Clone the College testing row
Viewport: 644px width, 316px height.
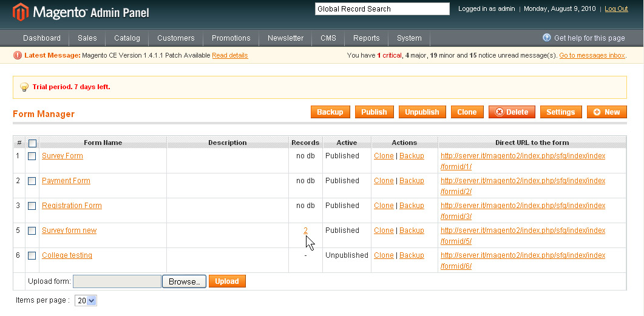tap(384, 255)
